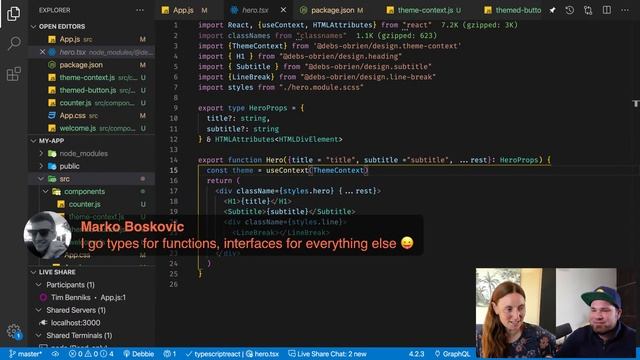Switch to the theme-context.js tab
The image size is (640, 360).
pos(429,10)
